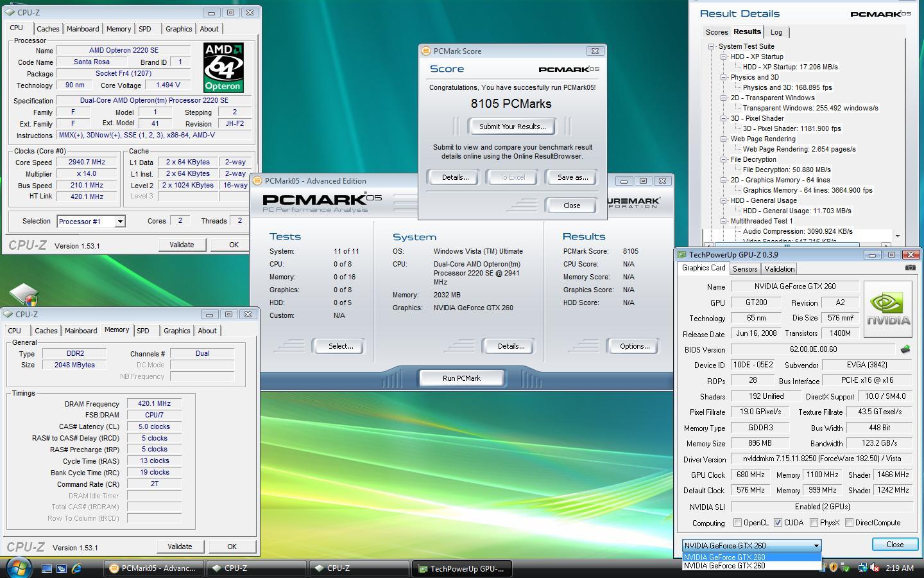Enable the OpenCL checkbox
Viewport: 924px width, 578px height.
point(737,523)
